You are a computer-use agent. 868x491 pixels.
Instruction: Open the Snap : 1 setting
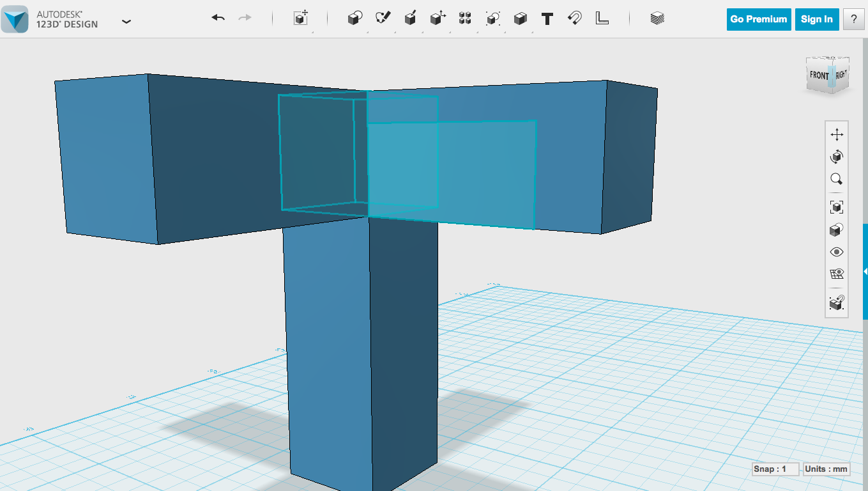point(775,469)
